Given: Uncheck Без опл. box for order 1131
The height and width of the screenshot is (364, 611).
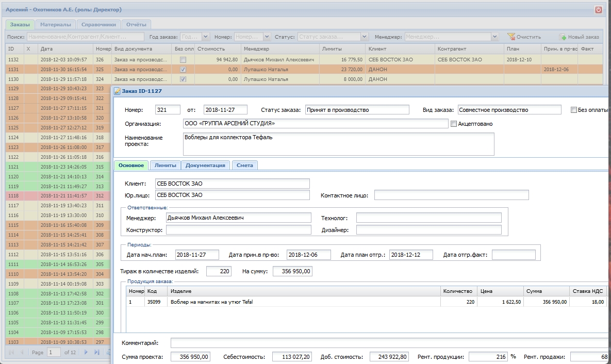Looking at the screenshot, I should point(183,70).
